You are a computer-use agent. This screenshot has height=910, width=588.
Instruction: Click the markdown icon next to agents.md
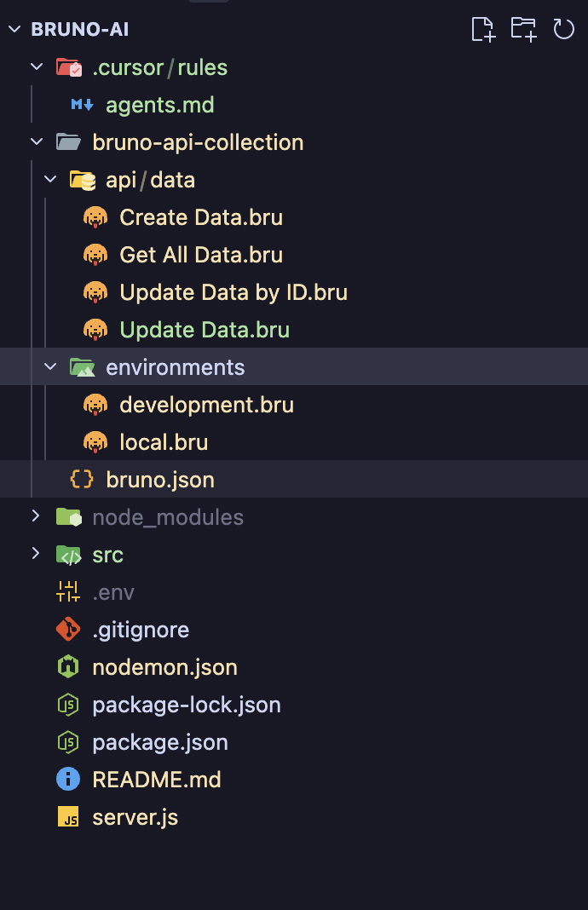[82, 105]
